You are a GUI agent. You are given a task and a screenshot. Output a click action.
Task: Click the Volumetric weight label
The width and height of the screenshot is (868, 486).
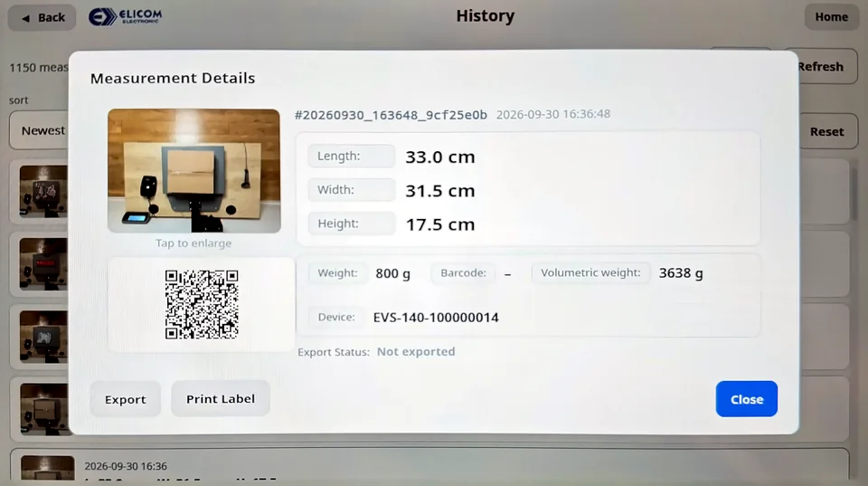pyautogui.click(x=590, y=272)
